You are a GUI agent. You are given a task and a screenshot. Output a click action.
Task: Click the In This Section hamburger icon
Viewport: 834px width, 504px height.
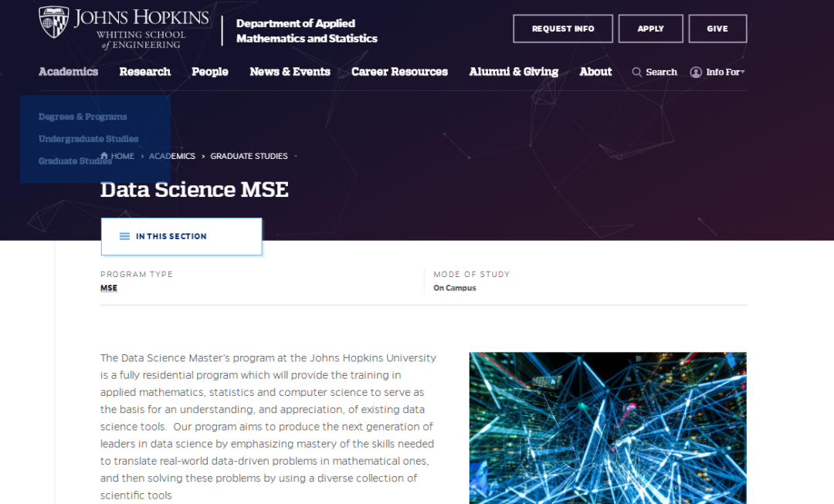[124, 236]
